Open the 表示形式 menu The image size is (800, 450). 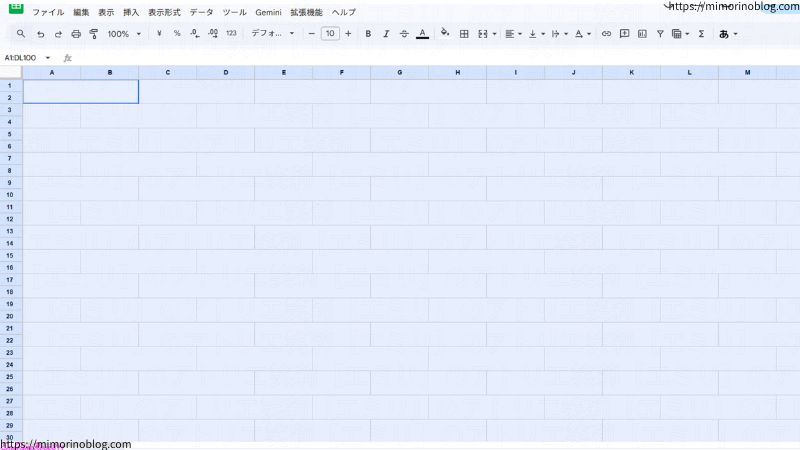(x=165, y=12)
